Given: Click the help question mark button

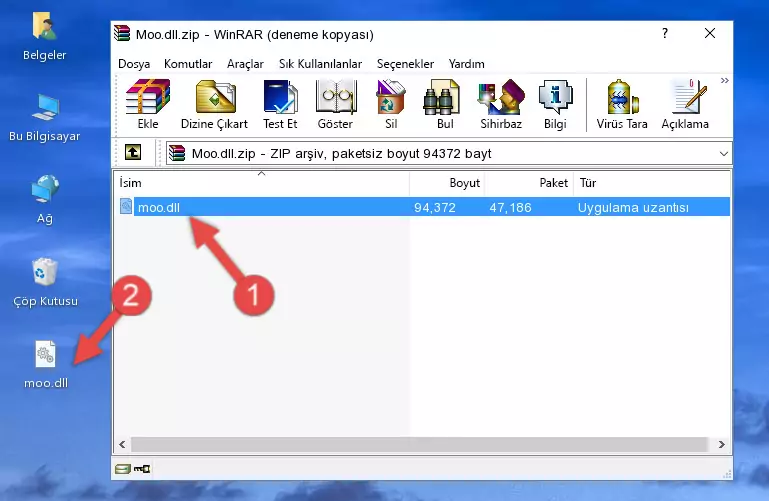Looking at the screenshot, I should click(x=665, y=33).
